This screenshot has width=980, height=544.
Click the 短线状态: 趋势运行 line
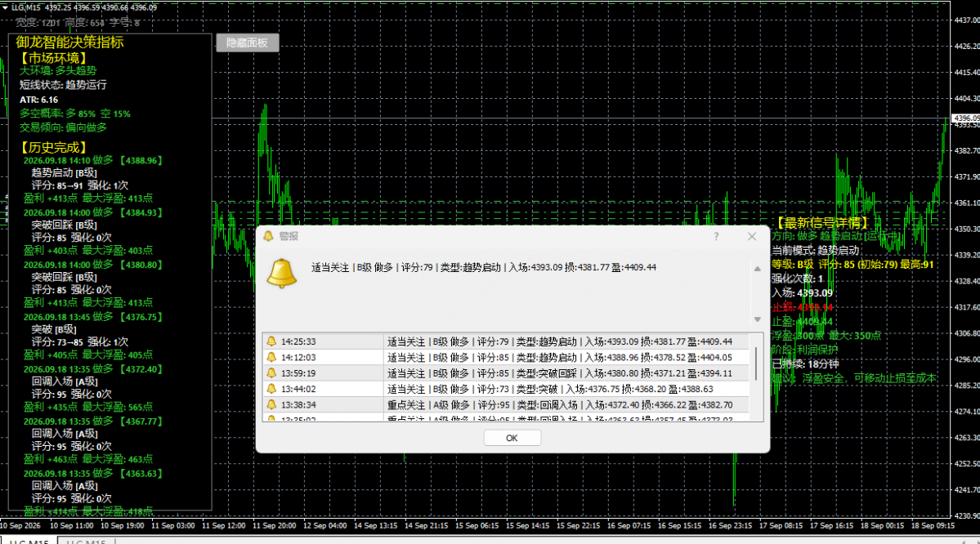(62, 84)
